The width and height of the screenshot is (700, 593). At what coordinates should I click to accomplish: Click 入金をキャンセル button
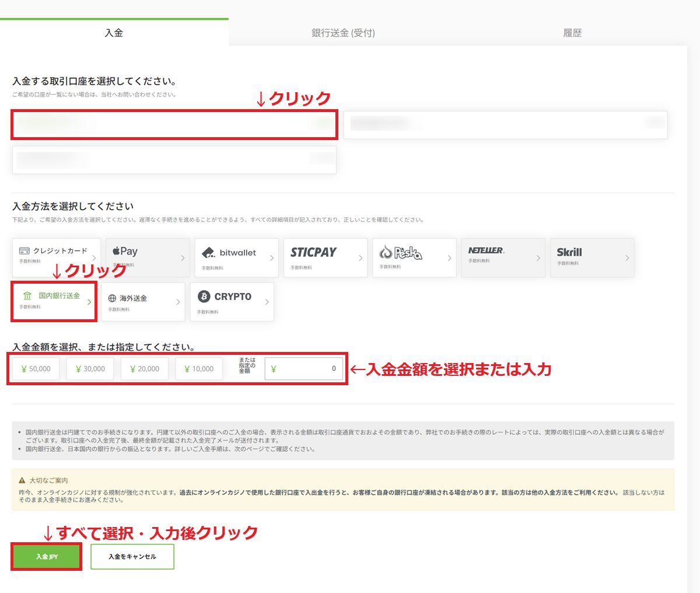(x=132, y=557)
